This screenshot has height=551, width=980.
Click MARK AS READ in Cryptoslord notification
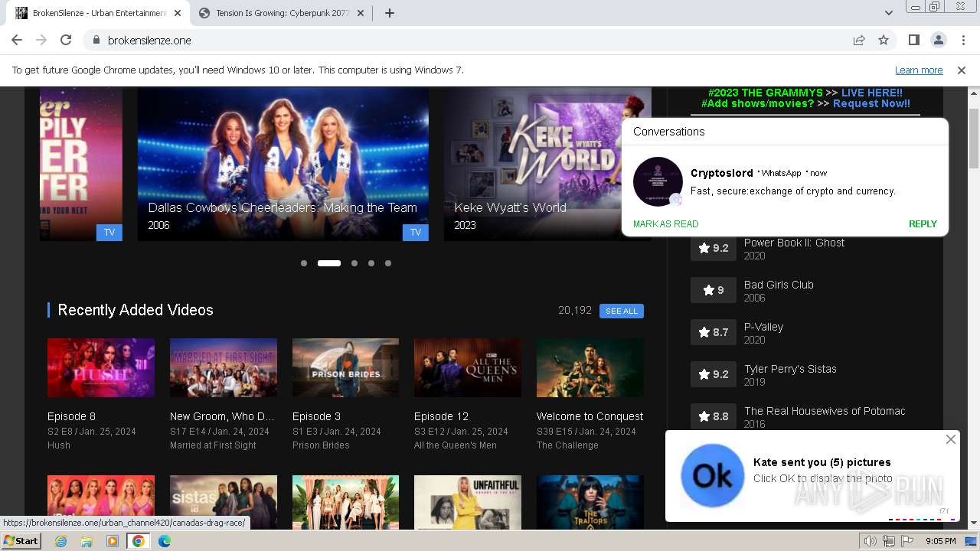666,224
